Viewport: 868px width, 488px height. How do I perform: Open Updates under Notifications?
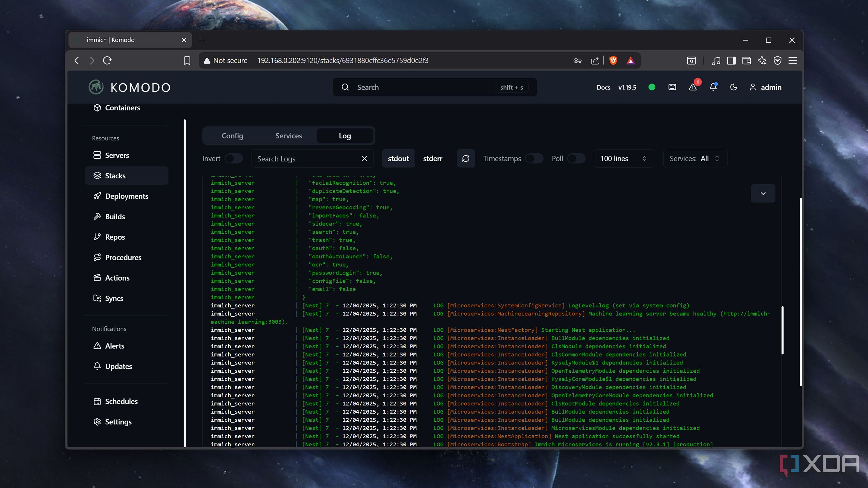pyautogui.click(x=126, y=366)
